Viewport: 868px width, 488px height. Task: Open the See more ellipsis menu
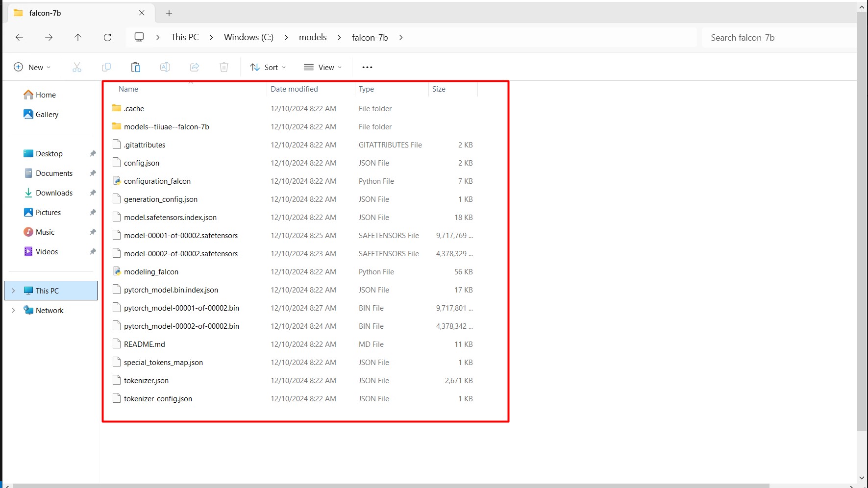pyautogui.click(x=367, y=67)
